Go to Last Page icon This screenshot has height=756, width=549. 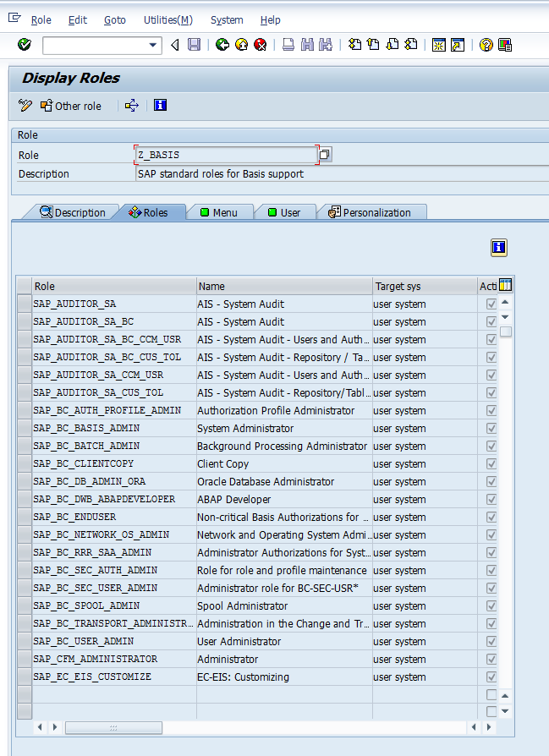click(411, 45)
